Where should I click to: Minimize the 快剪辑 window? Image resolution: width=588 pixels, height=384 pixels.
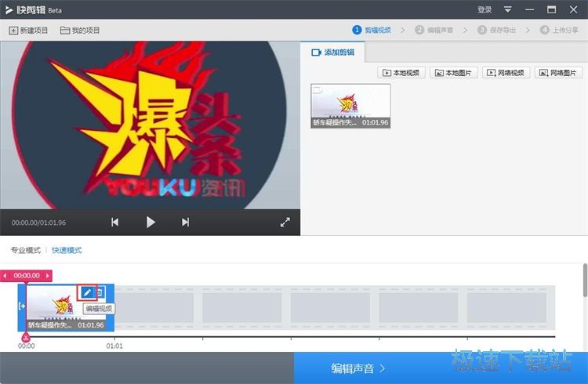click(x=529, y=9)
